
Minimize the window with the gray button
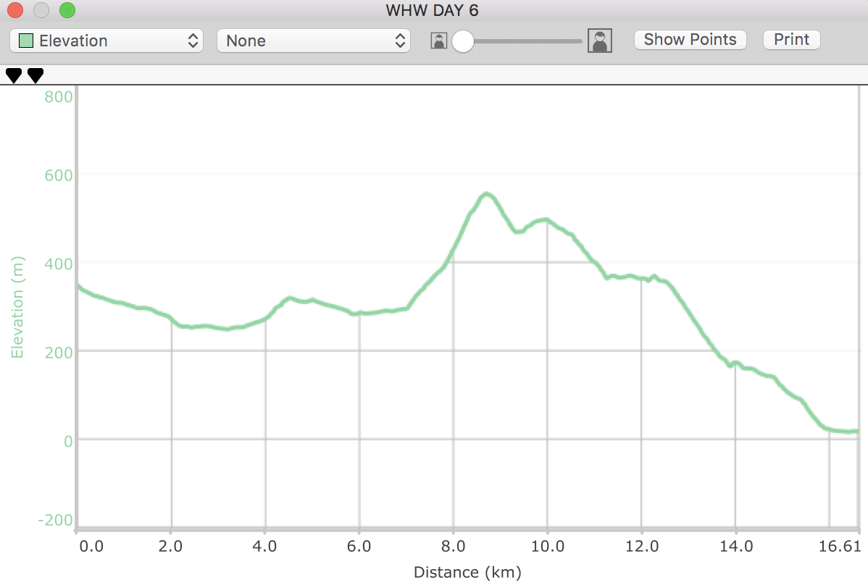pyautogui.click(x=41, y=10)
